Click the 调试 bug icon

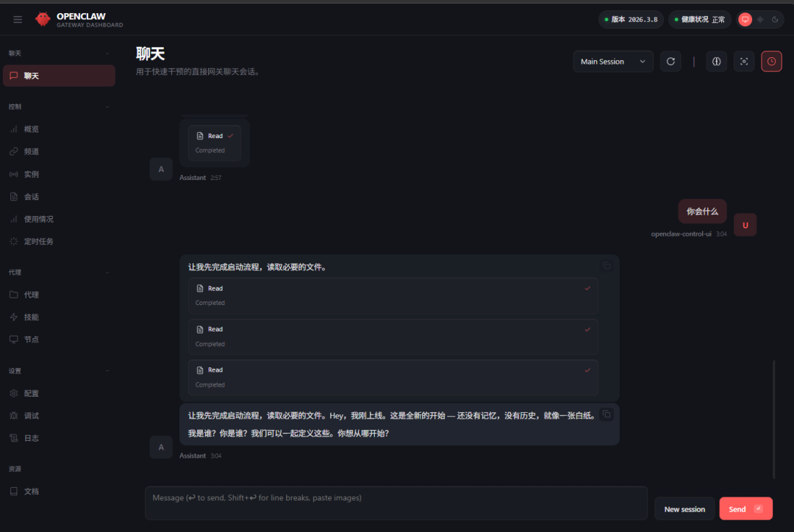tap(14, 416)
